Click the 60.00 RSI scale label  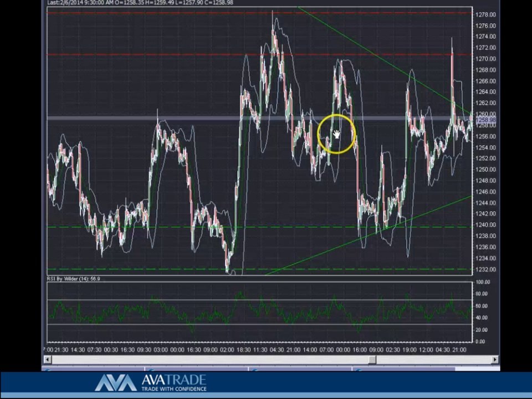[483, 306]
